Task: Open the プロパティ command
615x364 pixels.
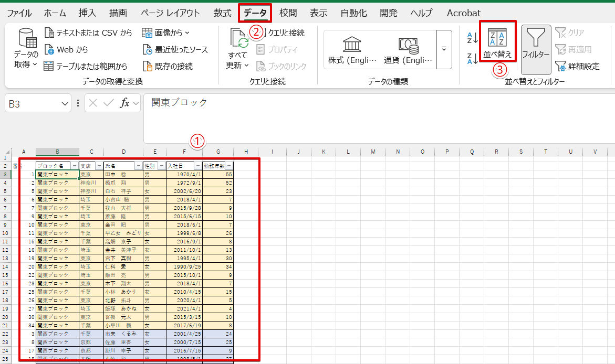Action: pos(277,49)
